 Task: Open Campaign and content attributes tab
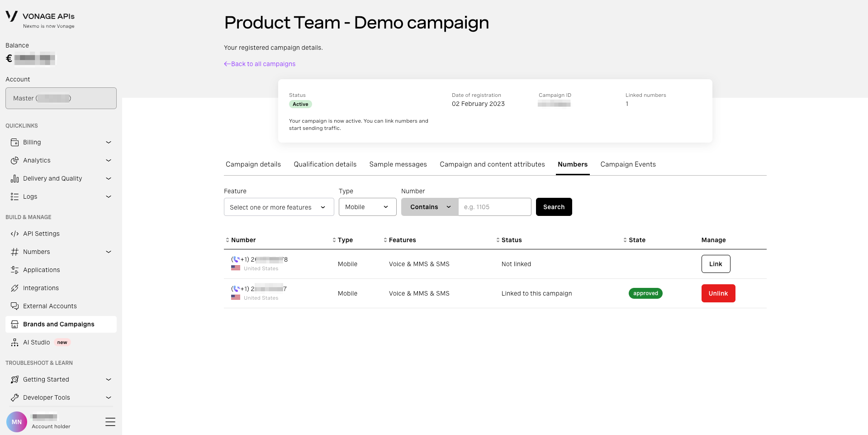pyautogui.click(x=492, y=164)
